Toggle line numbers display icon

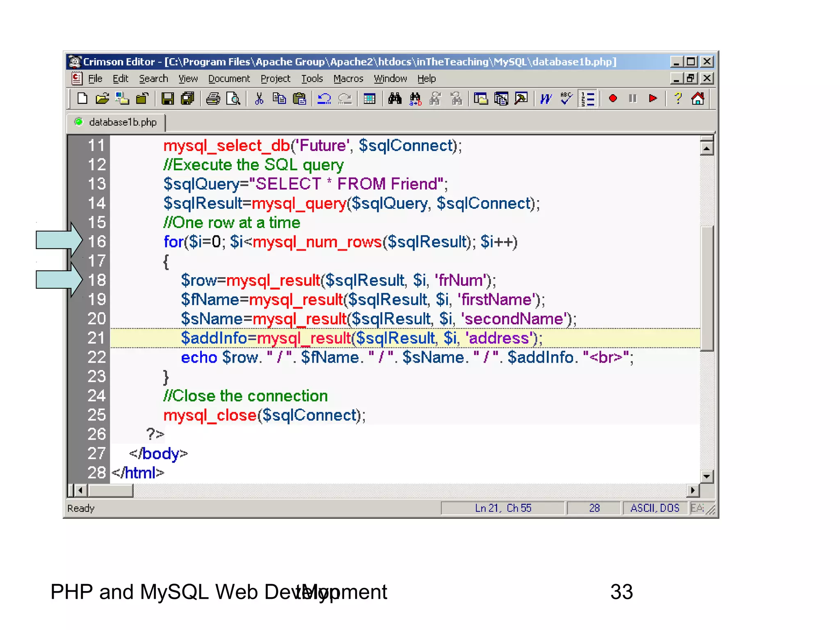tap(588, 99)
